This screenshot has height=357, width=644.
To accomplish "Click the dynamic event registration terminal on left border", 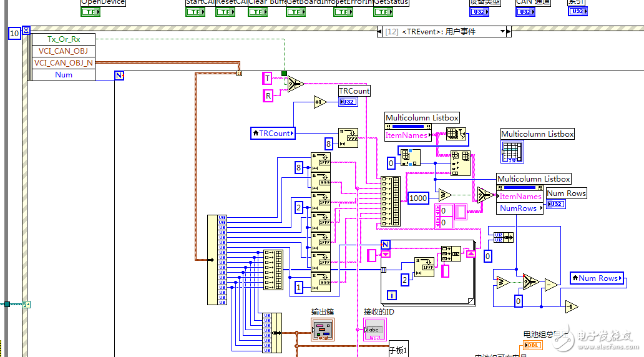I will click(26, 305).
